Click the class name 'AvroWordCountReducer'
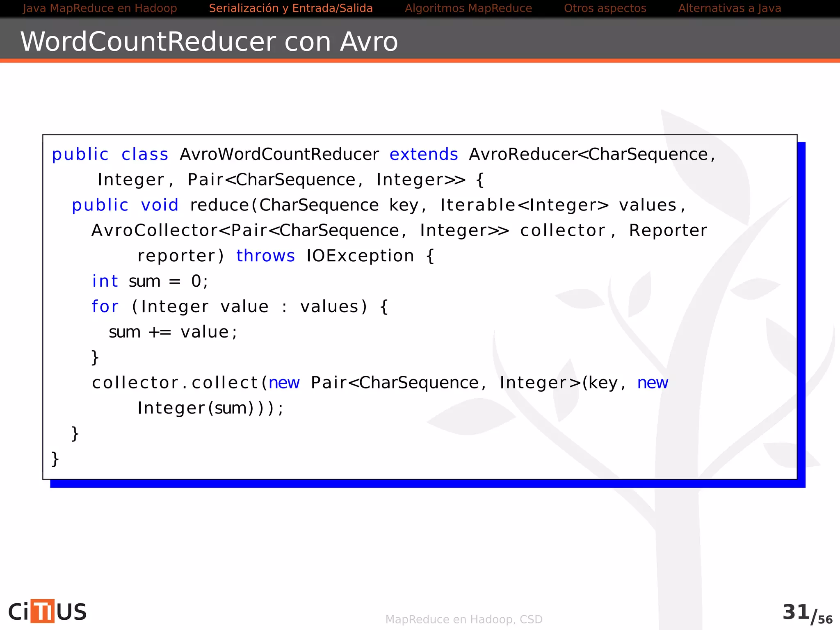The width and height of the screenshot is (840, 630). pos(279,154)
